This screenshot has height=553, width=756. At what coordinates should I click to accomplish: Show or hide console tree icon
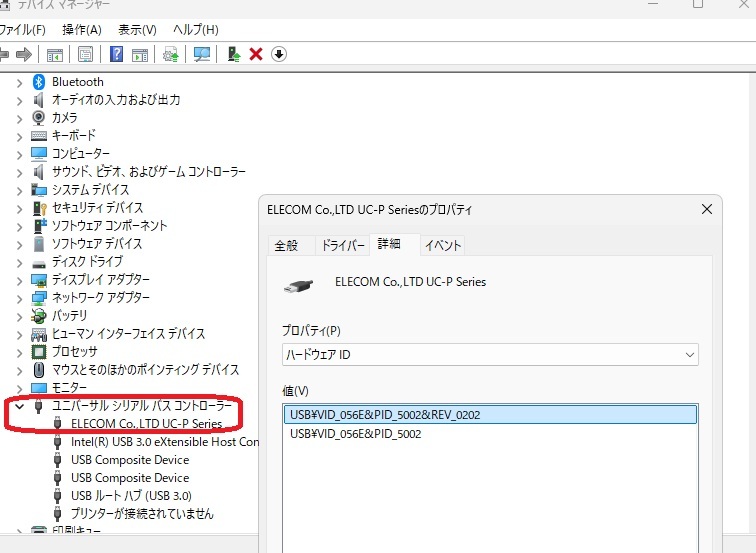pyautogui.click(x=54, y=54)
